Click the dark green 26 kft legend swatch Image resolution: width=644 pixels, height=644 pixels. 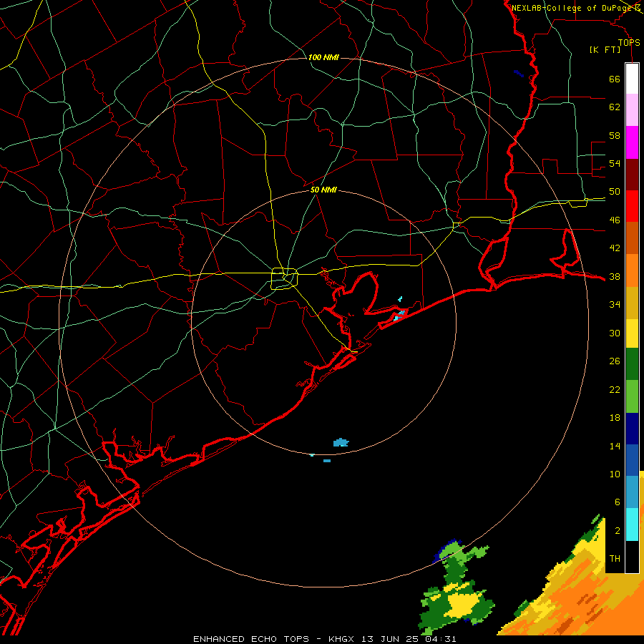pyautogui.click(x=632, y=364)
